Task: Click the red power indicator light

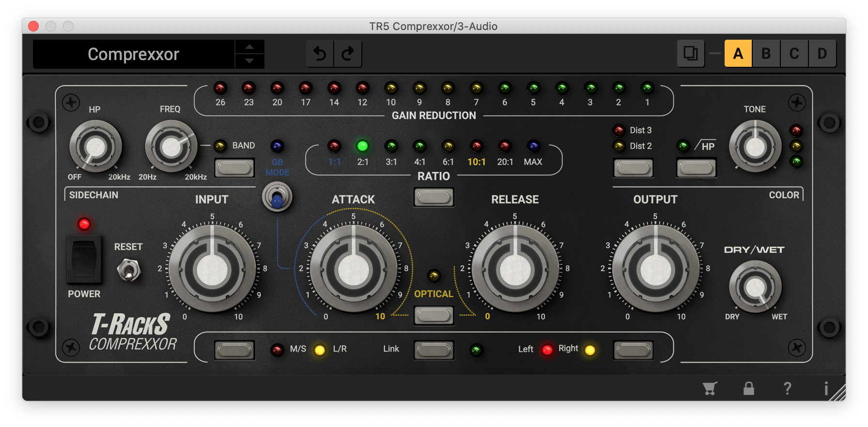Action: tap(84, 224)
